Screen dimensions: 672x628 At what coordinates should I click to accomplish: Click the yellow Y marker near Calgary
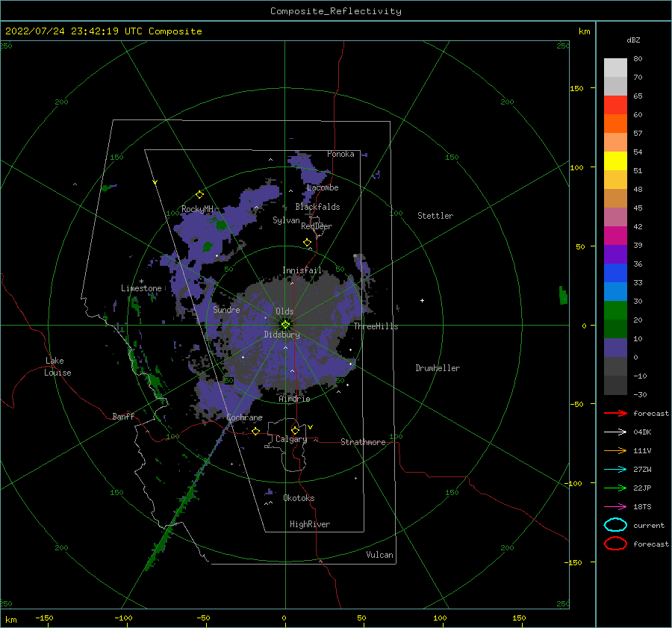pyautogui.click(x=310, y=427)
